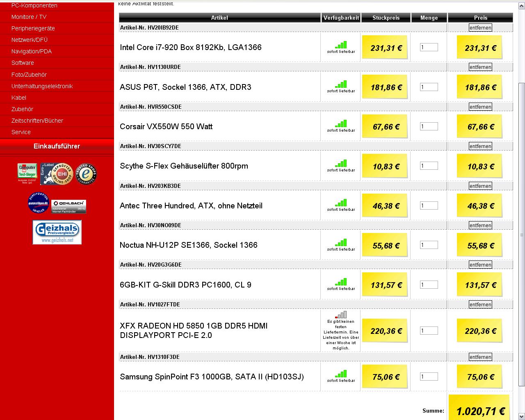The image size is (525, 420).
Task: Click availability bars for Samsung SpinPoint F3
Action: tap(341, 374)
